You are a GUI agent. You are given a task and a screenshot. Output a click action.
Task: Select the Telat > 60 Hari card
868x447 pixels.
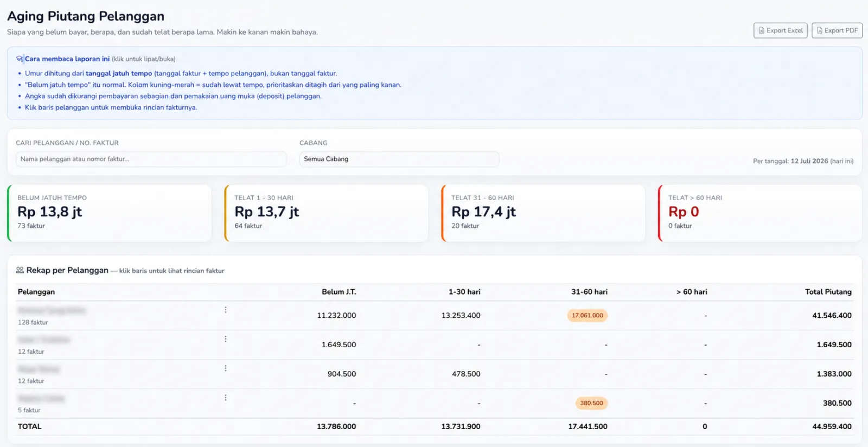[760, 213]
